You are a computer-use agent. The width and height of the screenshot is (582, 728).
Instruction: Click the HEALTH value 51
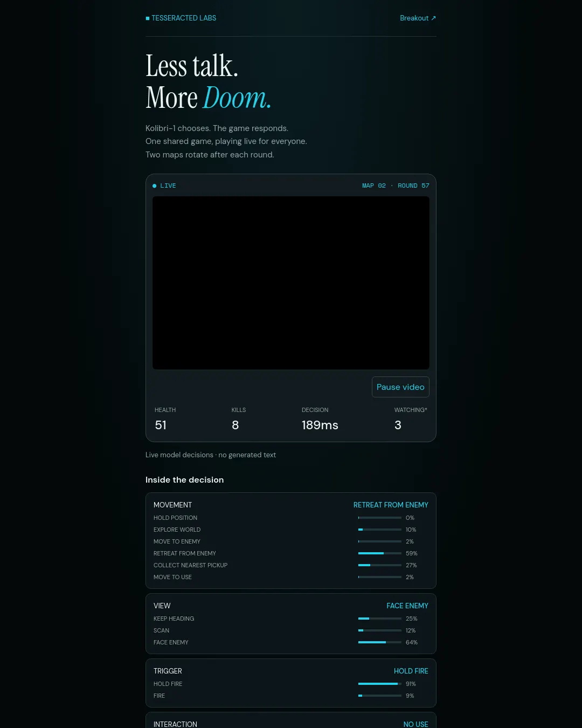click(161, 425)
